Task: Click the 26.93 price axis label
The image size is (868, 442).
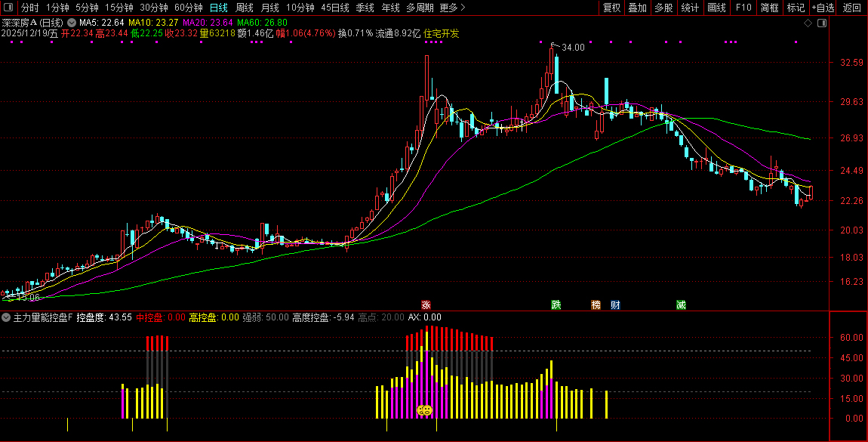Action: pyautogui.click(x=851, y=138)
